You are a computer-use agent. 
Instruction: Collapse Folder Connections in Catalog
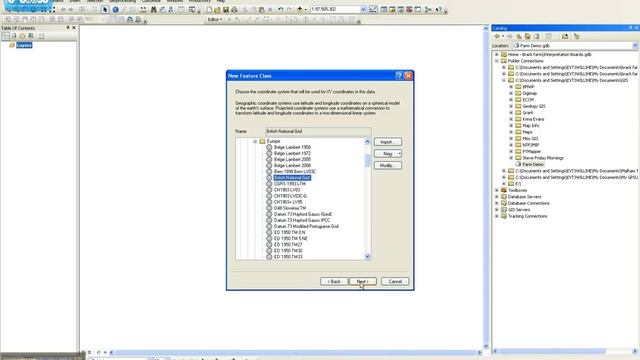tap(497, 61)
